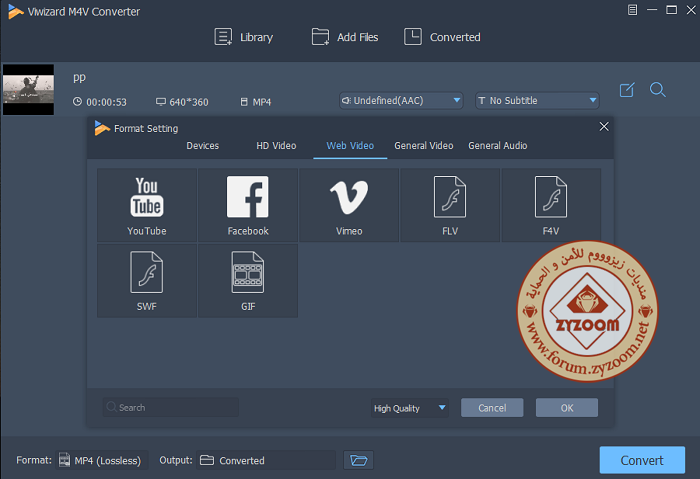This screenshot has width=700, height=479.
Task: Click the resolution 640*360
Action: coord(189,102)
